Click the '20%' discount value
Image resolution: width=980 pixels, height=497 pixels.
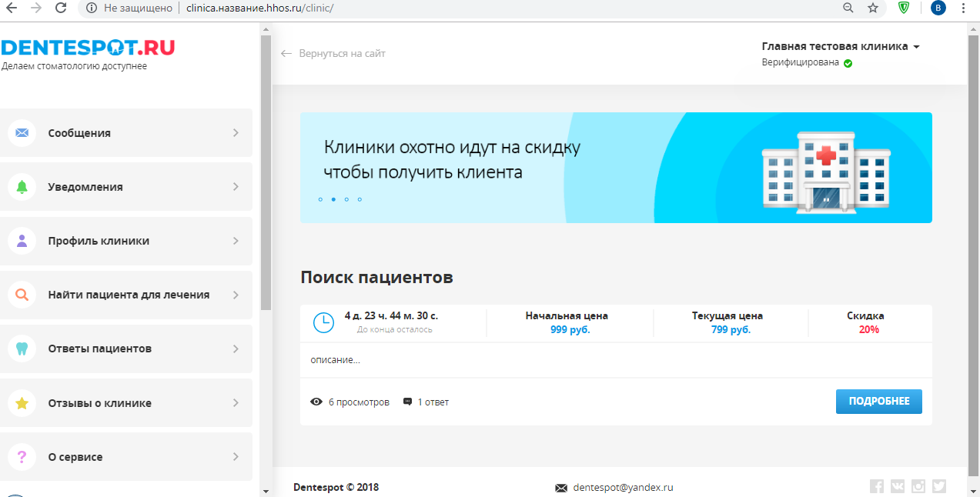click(869, 330)
